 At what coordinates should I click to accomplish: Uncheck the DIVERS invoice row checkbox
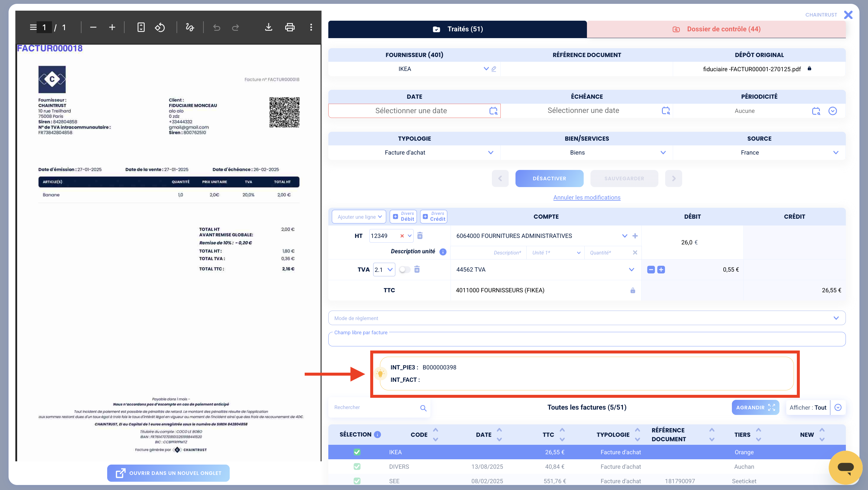pos(357,467)
